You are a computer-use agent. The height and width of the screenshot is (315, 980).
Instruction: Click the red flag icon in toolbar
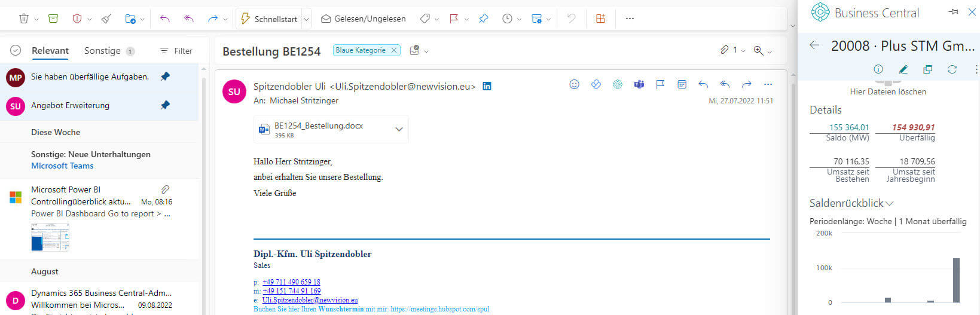coord(454,19)
